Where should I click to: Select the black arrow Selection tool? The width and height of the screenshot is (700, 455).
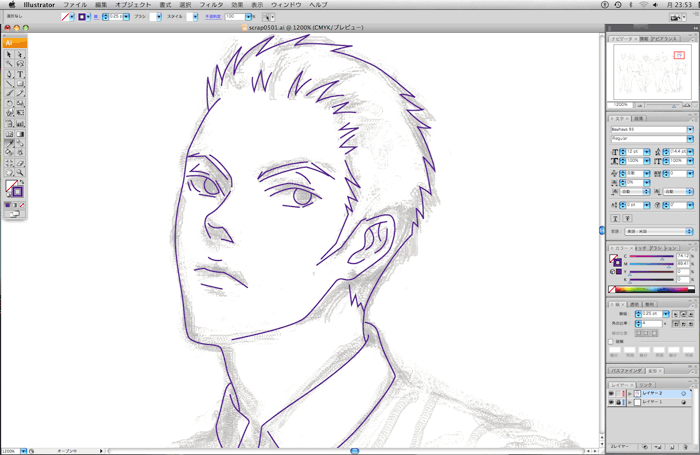9,54
